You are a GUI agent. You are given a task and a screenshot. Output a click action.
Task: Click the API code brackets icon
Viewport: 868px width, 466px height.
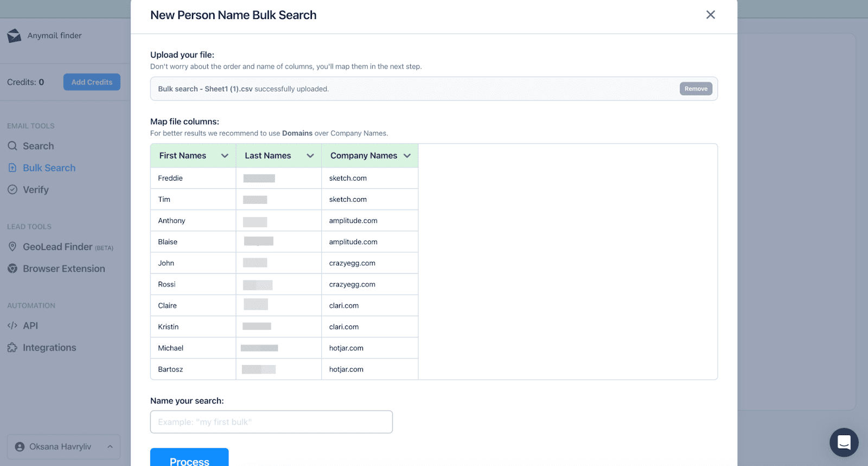click(x=12, y=325)
